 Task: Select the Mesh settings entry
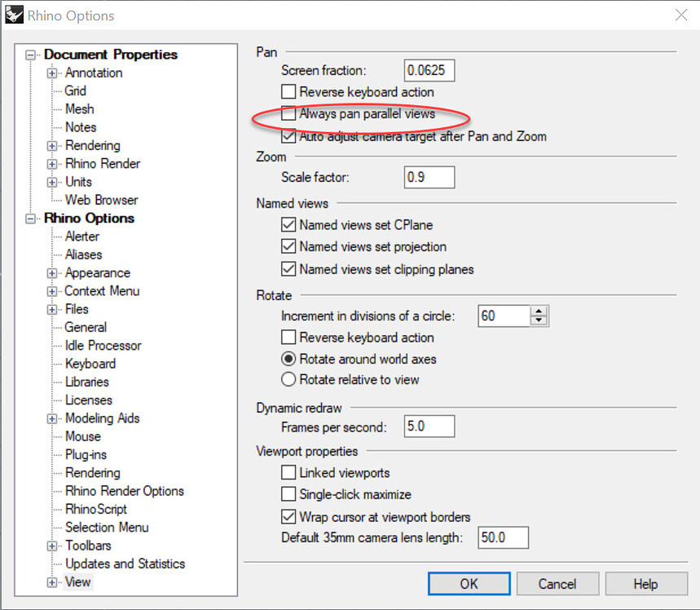click(78, 108)
